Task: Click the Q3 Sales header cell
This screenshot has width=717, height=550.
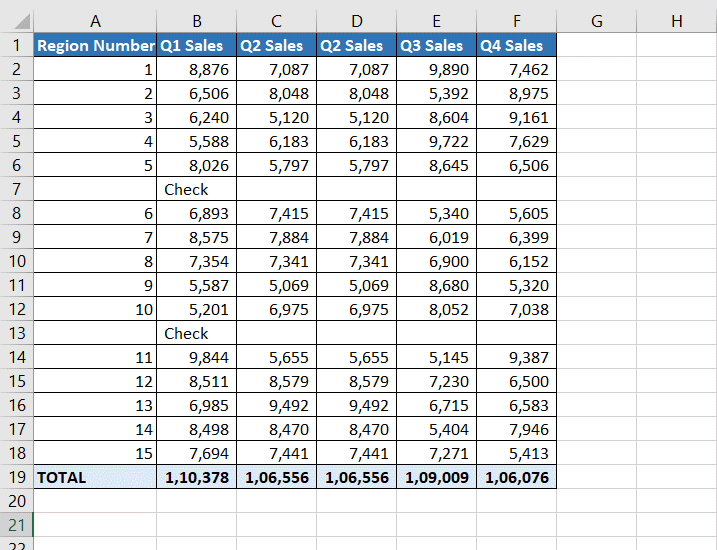Action: 437,45
